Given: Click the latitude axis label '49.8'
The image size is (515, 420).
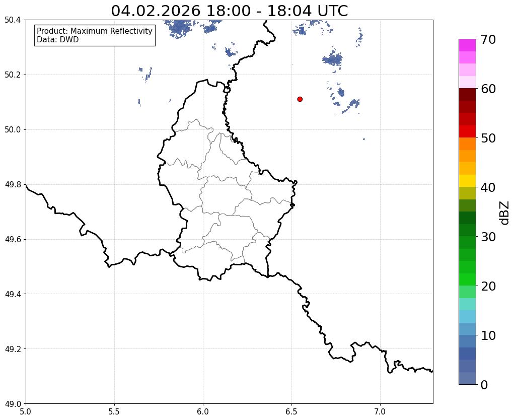Looking at the screenshot, I should [x=13, y=185].
